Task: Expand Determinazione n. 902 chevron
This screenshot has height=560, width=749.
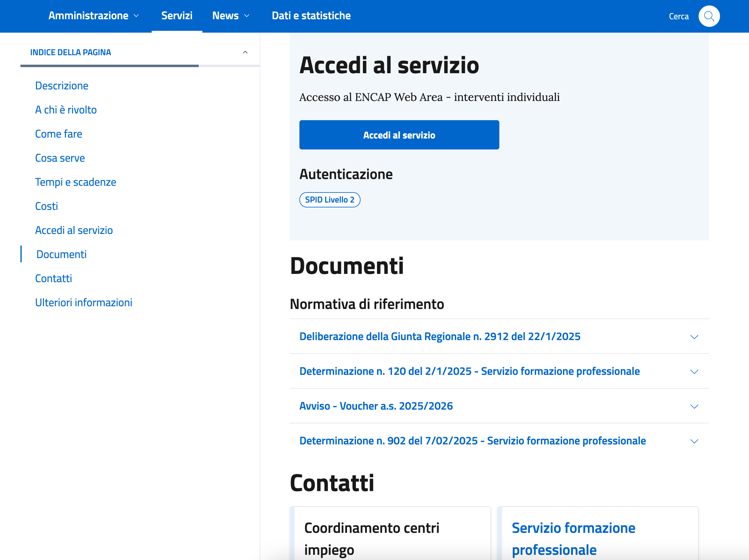Action: pos(694,441)
